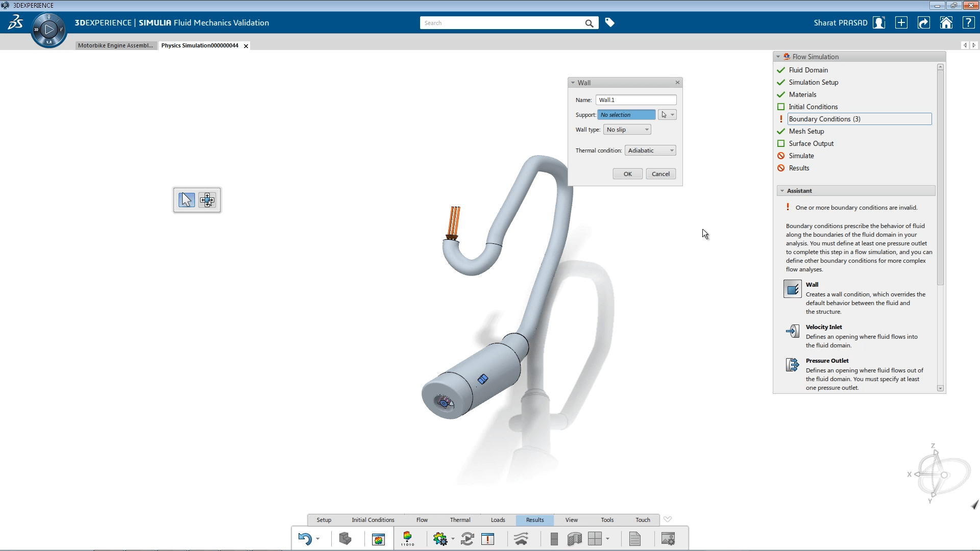The image size is (980, 551).
Task: Choose the move manipulator tool in floating palette
Action: (207, 199)
